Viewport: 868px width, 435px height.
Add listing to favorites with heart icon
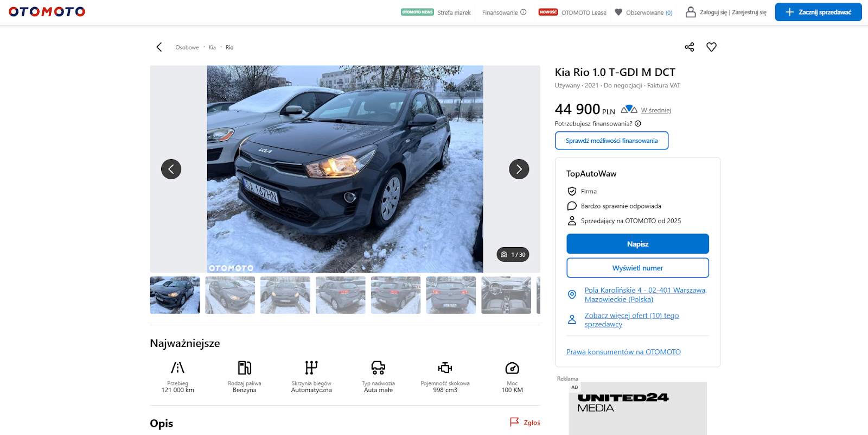[712, 47]
